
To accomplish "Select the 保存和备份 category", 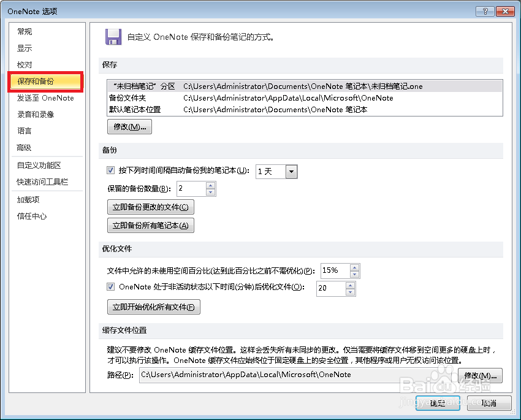I will pos(45,82).
